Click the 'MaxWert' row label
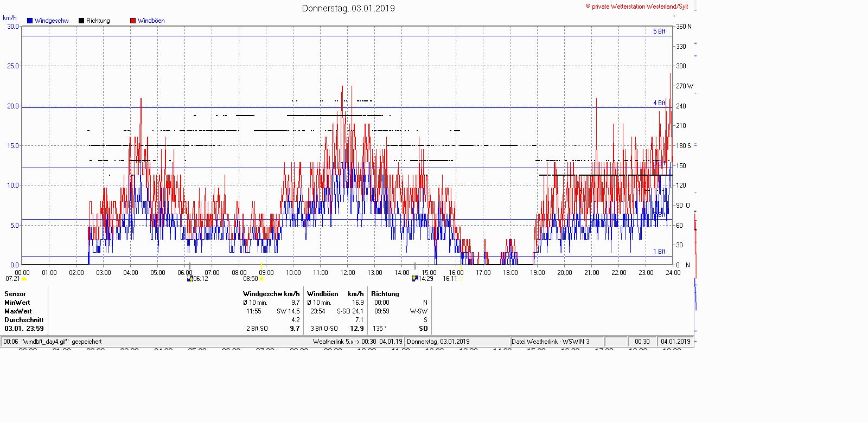The image size is (868, 423). tap(18, 311)
